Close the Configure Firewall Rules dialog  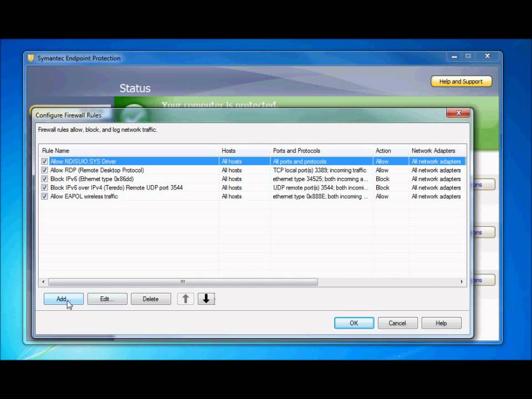(x=458, y=113)
